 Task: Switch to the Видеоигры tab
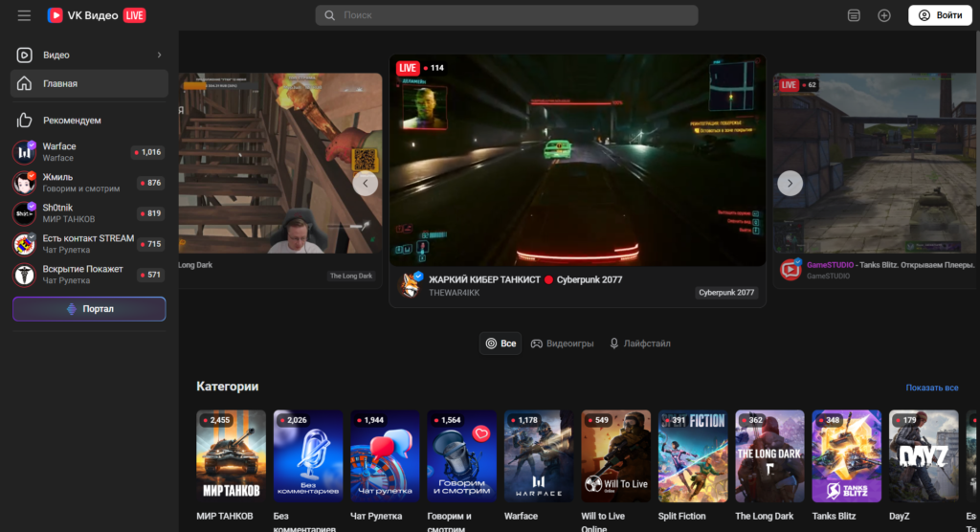pos(563,344)
